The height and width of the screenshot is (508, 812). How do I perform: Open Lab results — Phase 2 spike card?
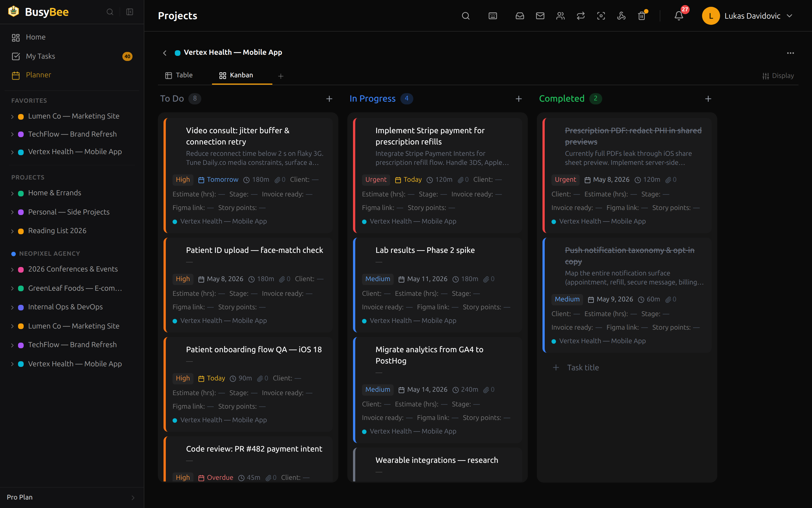click(x=438, y=285)
